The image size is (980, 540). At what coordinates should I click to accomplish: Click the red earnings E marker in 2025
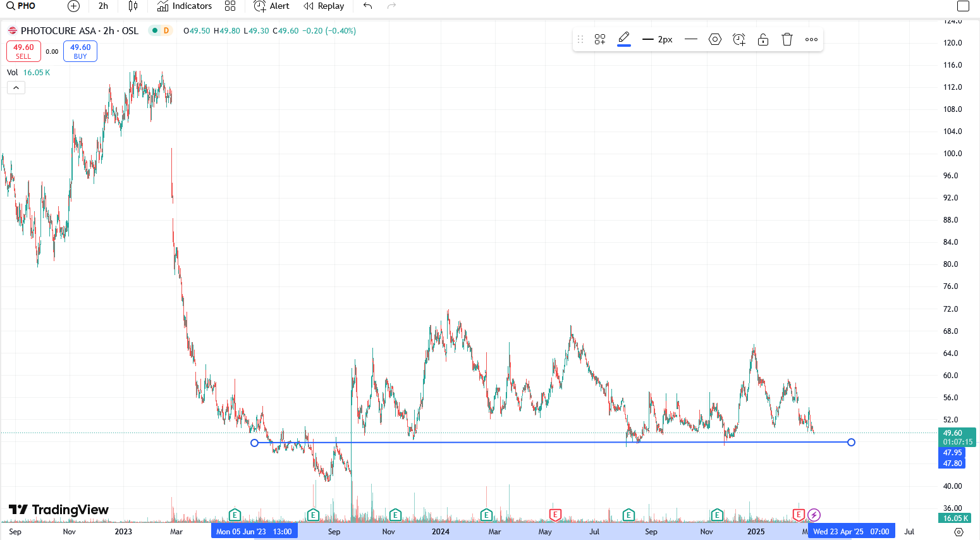point(799,515)
